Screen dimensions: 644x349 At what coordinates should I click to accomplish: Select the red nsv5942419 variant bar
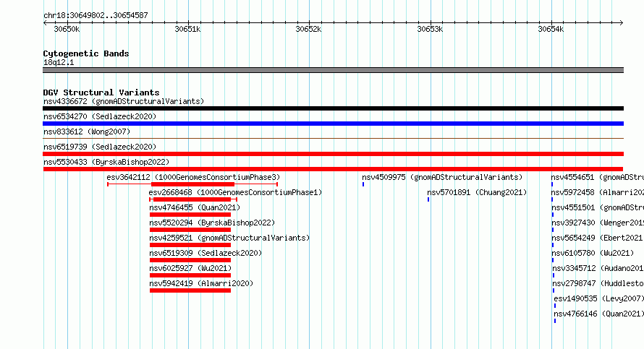(190, 290)
